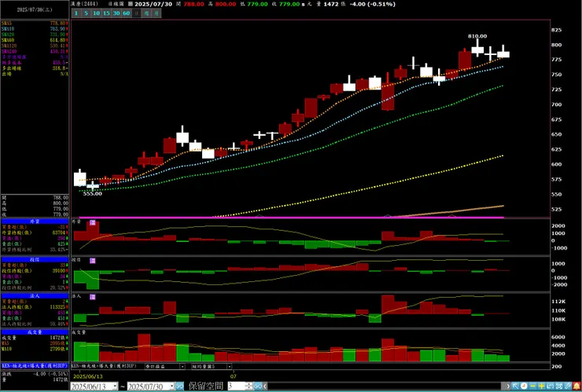Click the tallest red volume bar in June

point(144,347)
